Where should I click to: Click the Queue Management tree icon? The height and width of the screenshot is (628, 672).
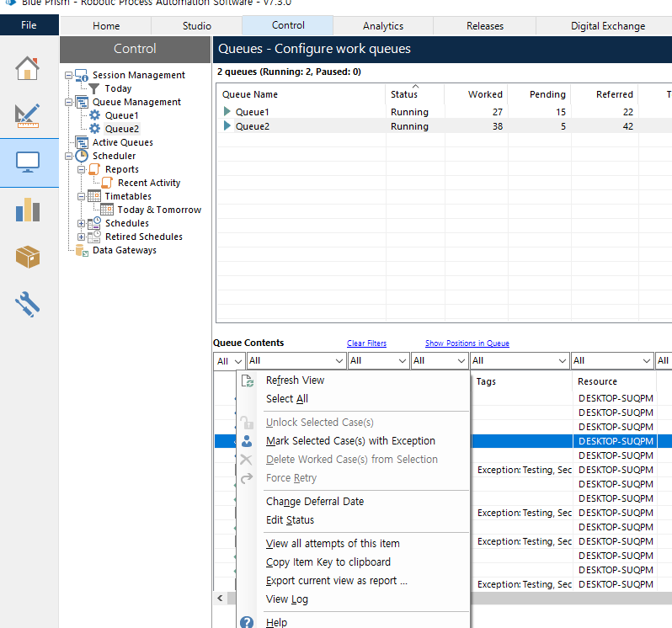click(x=82, y=103)
